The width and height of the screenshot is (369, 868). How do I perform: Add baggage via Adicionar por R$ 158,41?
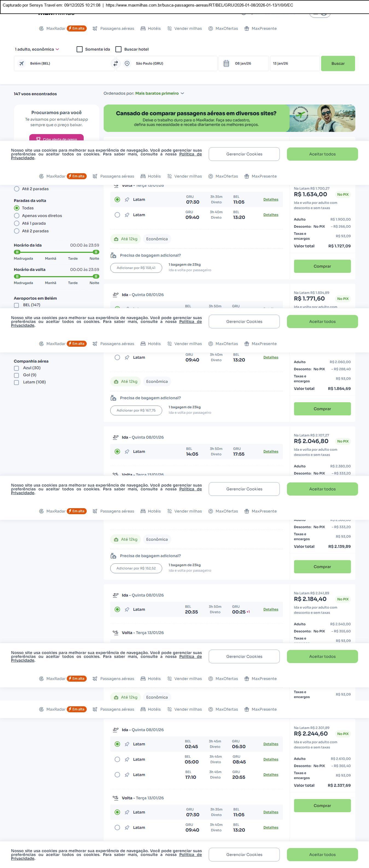pos(136,268)
